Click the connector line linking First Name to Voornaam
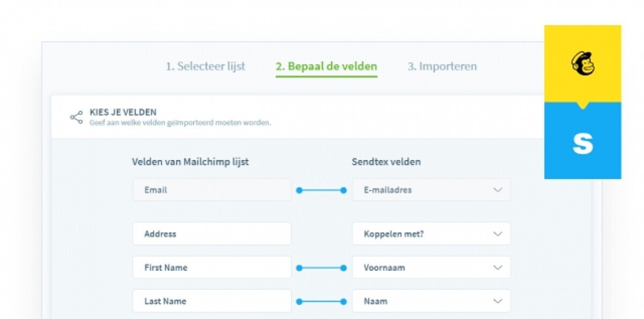644x319 pixels. click(x=321, y=267)
